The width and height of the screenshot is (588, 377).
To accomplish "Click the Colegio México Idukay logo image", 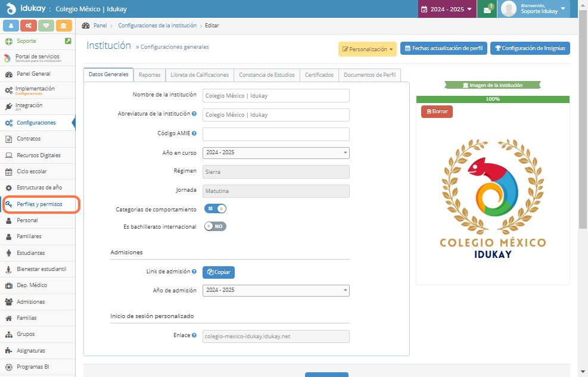I will point(493,198).
